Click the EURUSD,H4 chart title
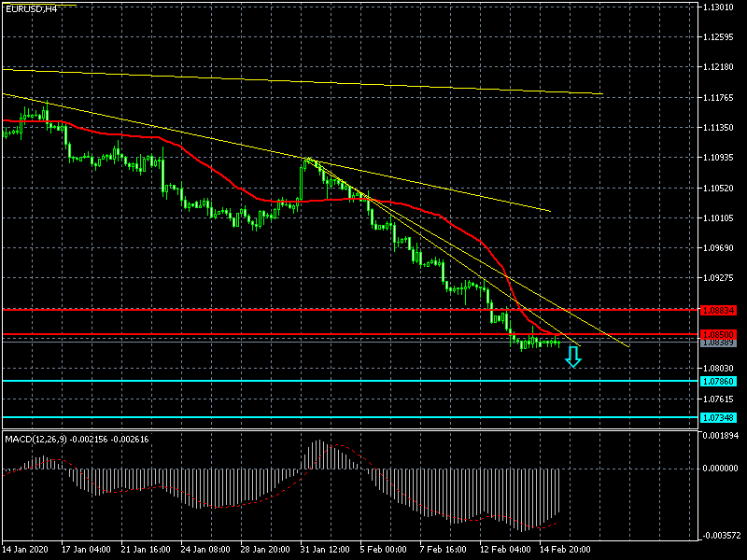Image resolution: width=747 pixels, height=560 pixels. tap(30, 7)
